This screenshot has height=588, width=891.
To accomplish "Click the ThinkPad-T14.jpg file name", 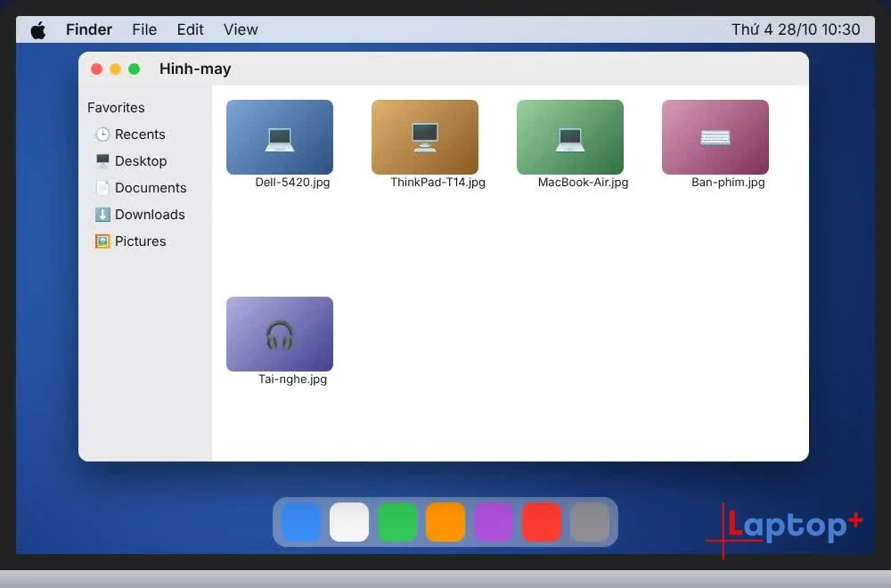I will click(x=438, y=183).
